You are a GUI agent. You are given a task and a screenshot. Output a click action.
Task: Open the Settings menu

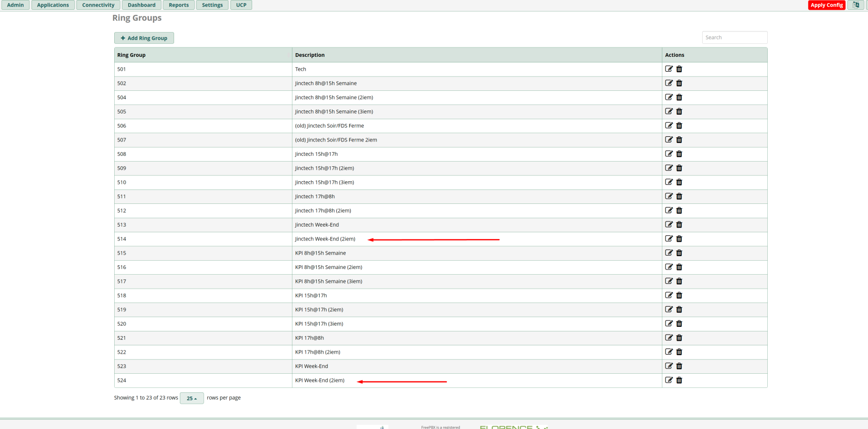click(x=212, y=5)
